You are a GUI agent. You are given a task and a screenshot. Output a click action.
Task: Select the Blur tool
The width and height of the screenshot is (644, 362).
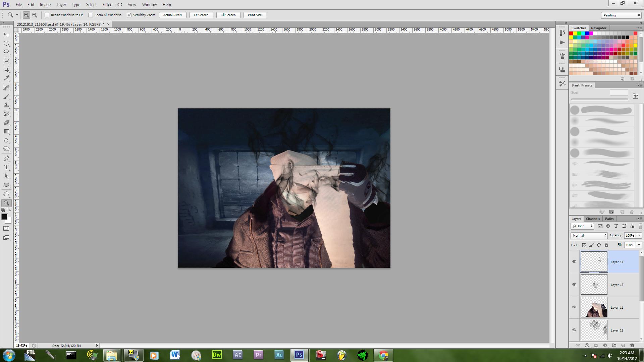6,140
